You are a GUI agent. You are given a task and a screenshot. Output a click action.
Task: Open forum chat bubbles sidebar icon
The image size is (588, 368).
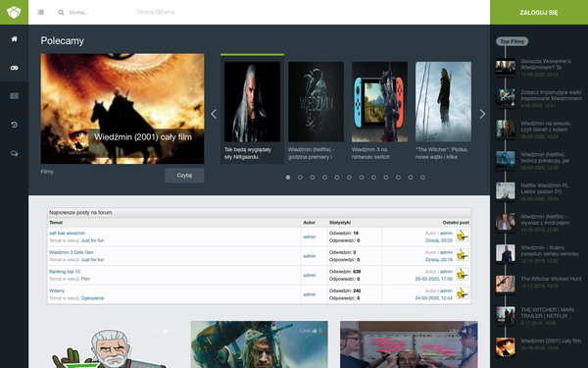coord(15,154)
